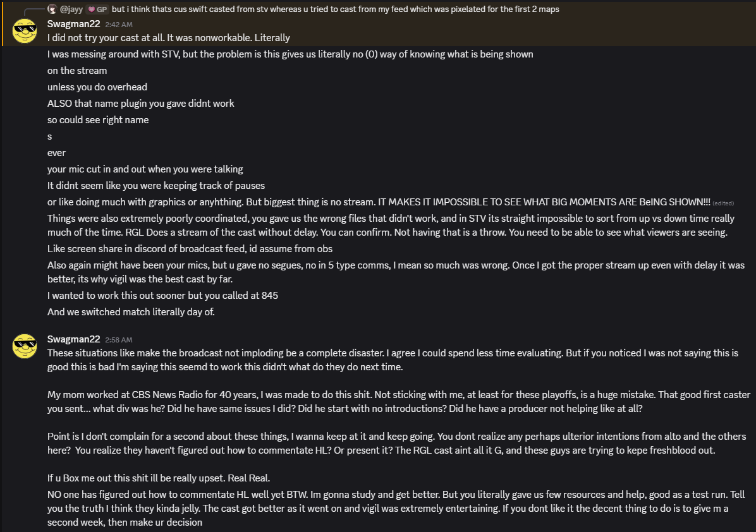The width and height of the screenshot is (756, 532).
Task: Select the 'unless you do overhead' message
Action: (97, 87)
